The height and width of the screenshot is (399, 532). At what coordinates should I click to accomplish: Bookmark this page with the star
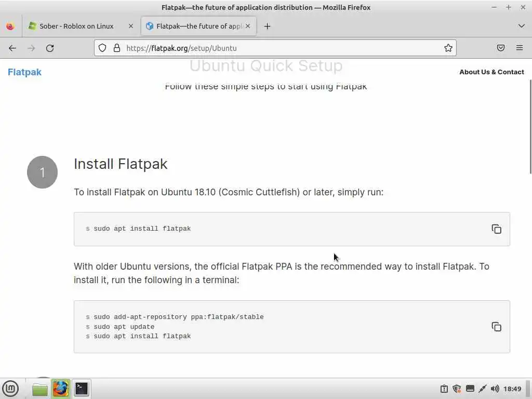coord(448,48)
